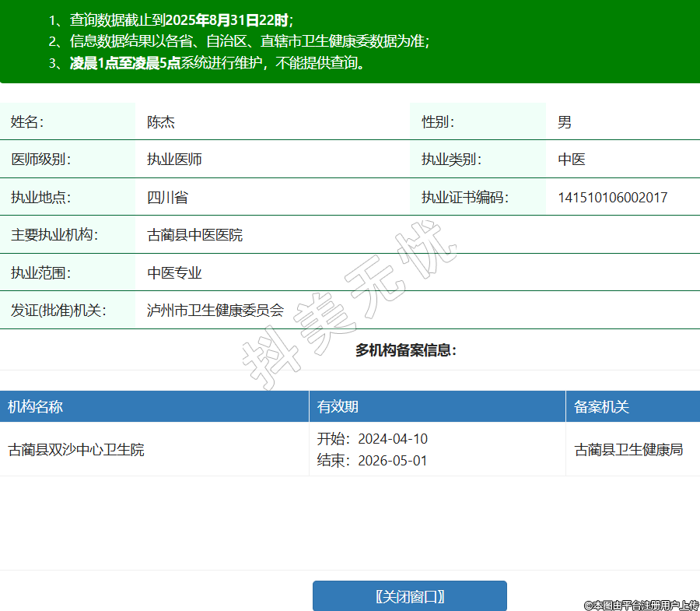
Task: Click the 关闭窗口 button
Action: coord(409,596)
